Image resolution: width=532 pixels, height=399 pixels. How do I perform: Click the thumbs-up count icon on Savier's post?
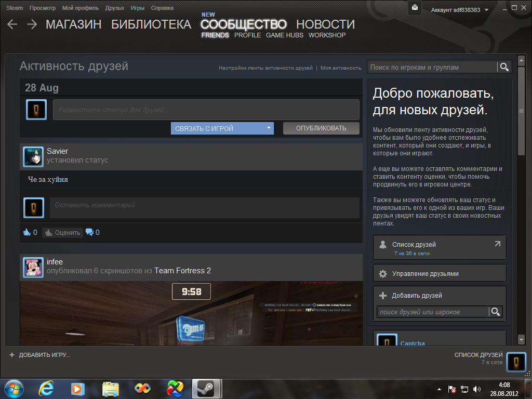click(x=27, y=232)
